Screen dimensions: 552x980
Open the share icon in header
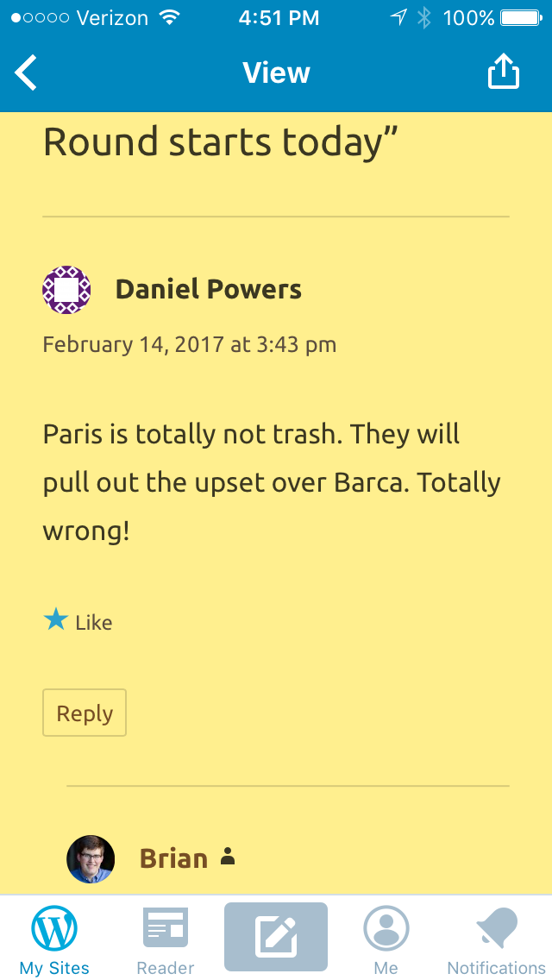tap(503, 71)
